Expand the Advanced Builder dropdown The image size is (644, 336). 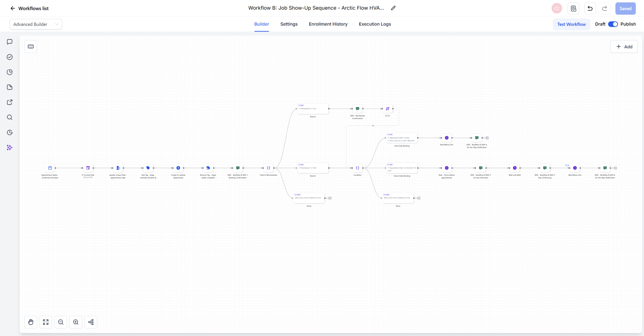tap(36, 24)
